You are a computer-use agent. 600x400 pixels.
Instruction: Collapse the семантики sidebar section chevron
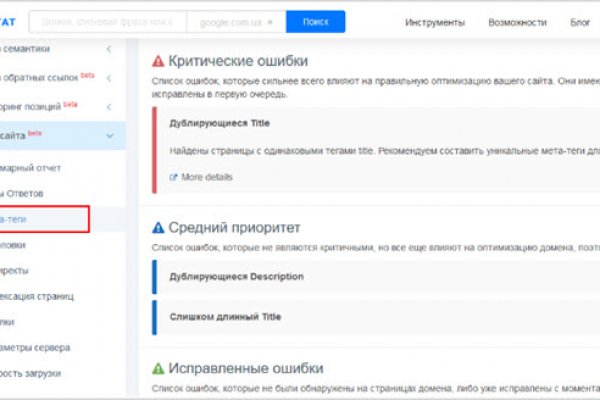click(x=108, y=48)
